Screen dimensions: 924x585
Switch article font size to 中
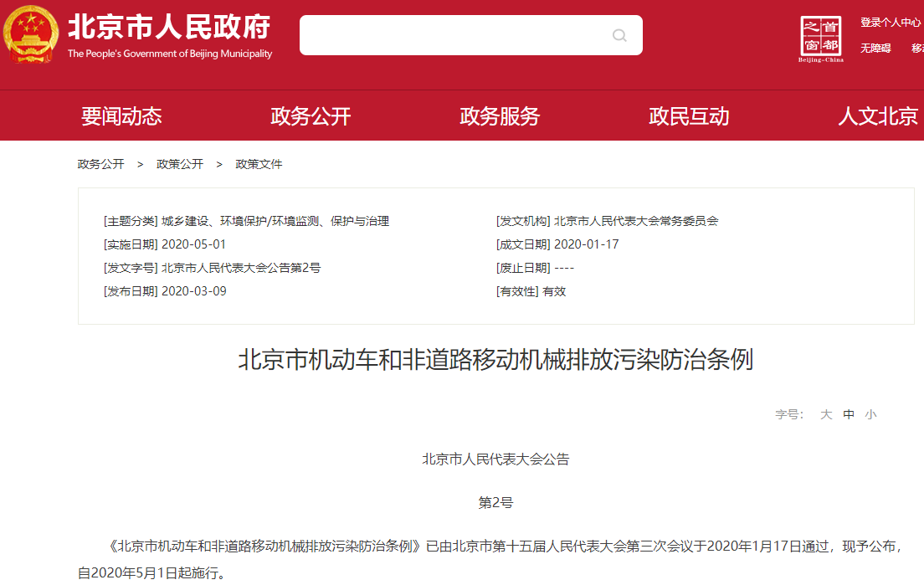[848, 413]
